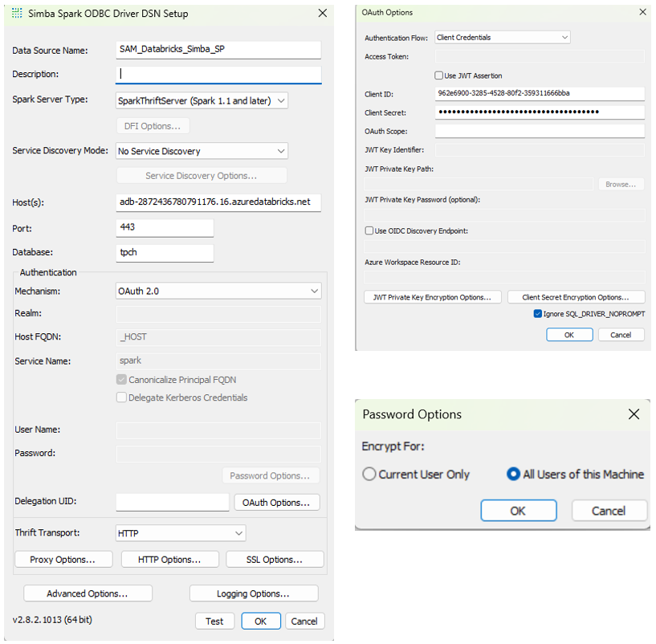Open Logging Options

click(254, 593)
